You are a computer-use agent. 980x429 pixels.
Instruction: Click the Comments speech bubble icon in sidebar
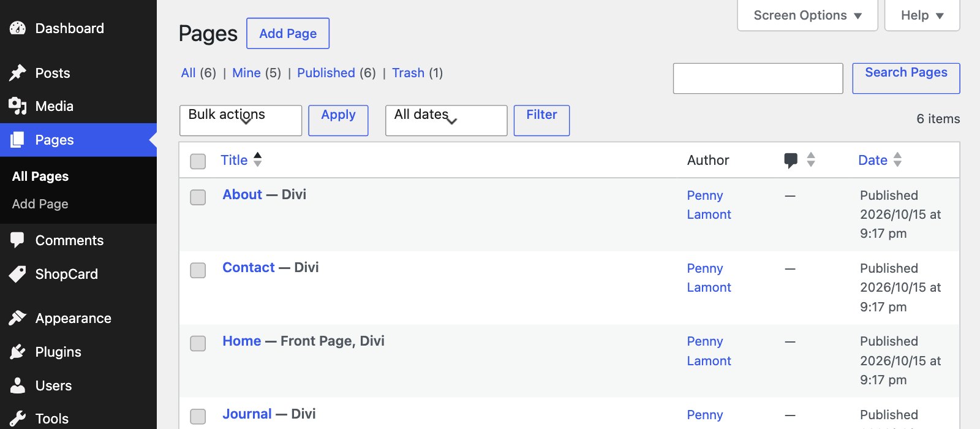(x=18, y=240)
